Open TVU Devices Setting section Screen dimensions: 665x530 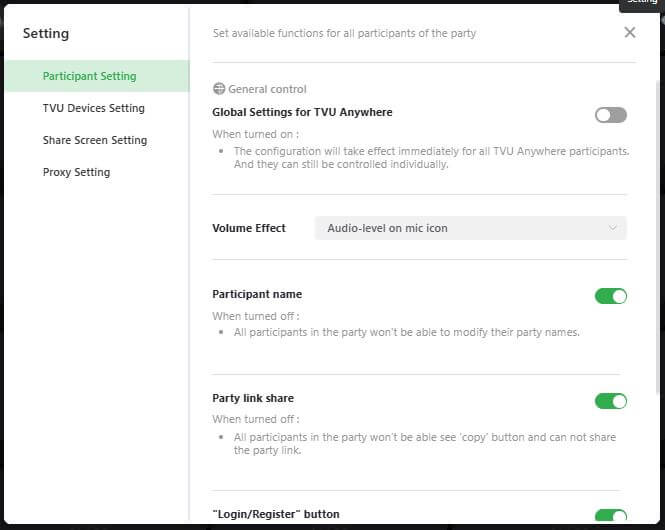pyautogui.click(x=94, y=108)
